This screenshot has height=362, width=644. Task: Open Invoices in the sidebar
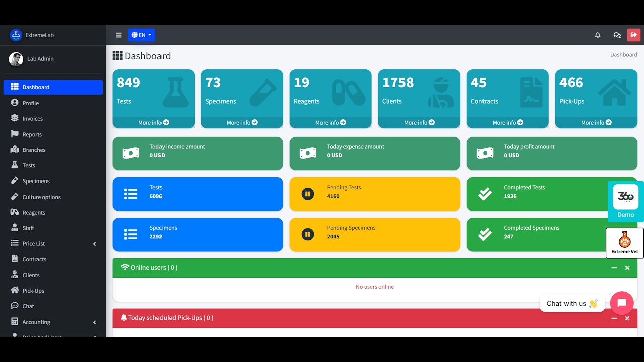pos(53,118)
